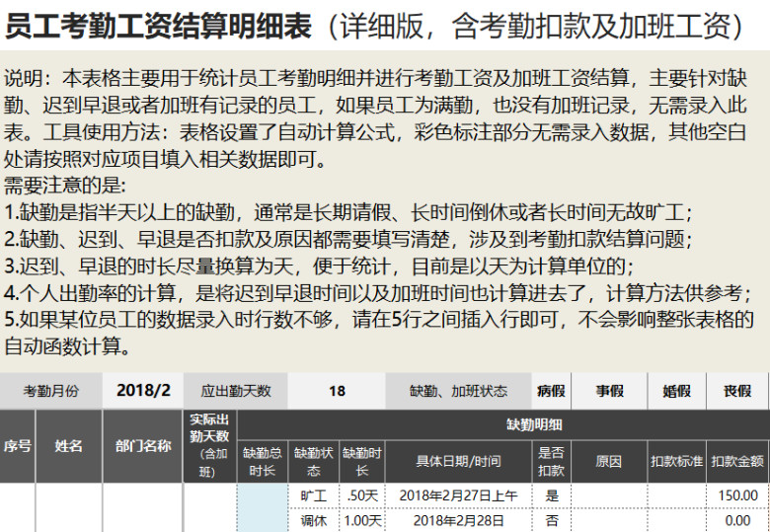Select the 150.00 deduction amount cell
Screen dimensions: 770x532
(x=737, y=495)
